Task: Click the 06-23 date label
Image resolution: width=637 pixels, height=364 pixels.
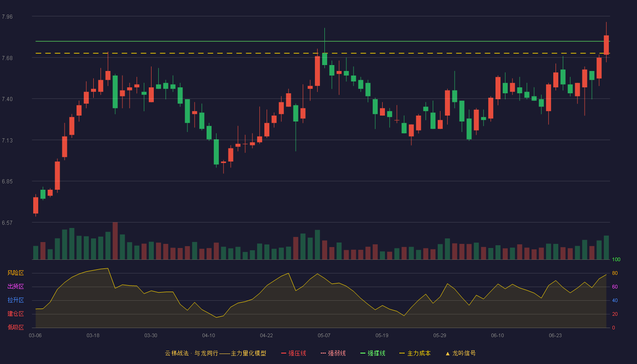Action: (x=555, y=335)
